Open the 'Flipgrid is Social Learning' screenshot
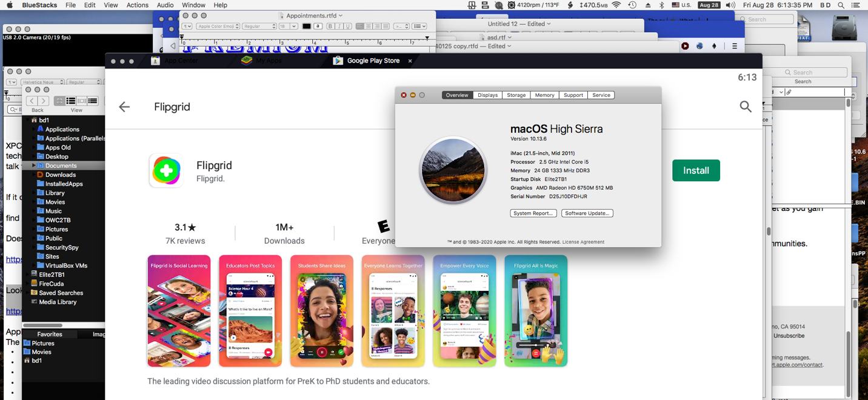Screen dimensions: 868x400 (179, 311)
